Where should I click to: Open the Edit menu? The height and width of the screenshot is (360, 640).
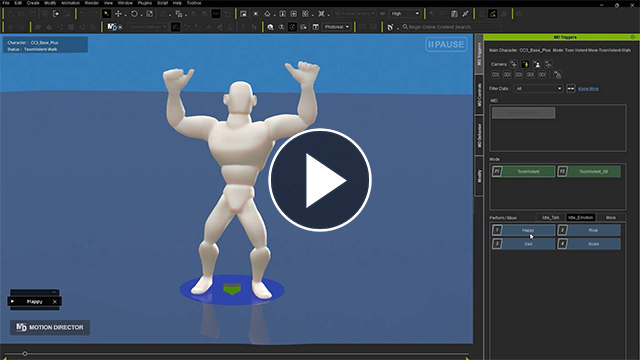(x=18, y=3)
